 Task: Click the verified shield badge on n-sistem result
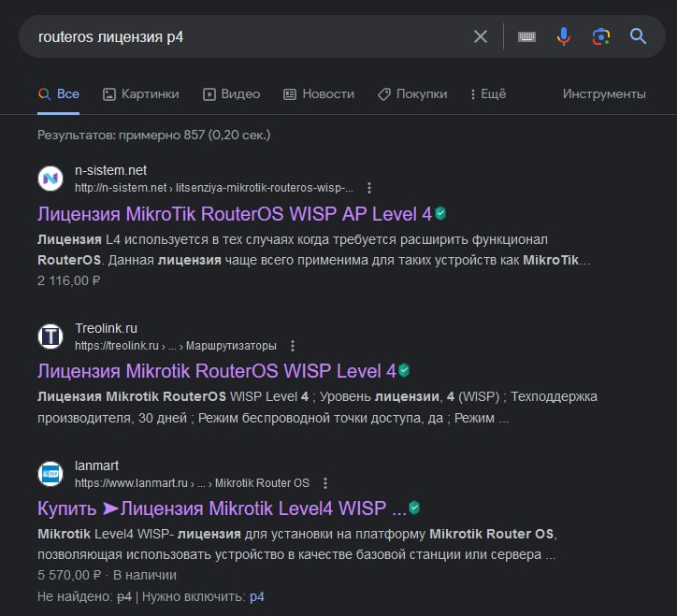click(x=440, y=213)
